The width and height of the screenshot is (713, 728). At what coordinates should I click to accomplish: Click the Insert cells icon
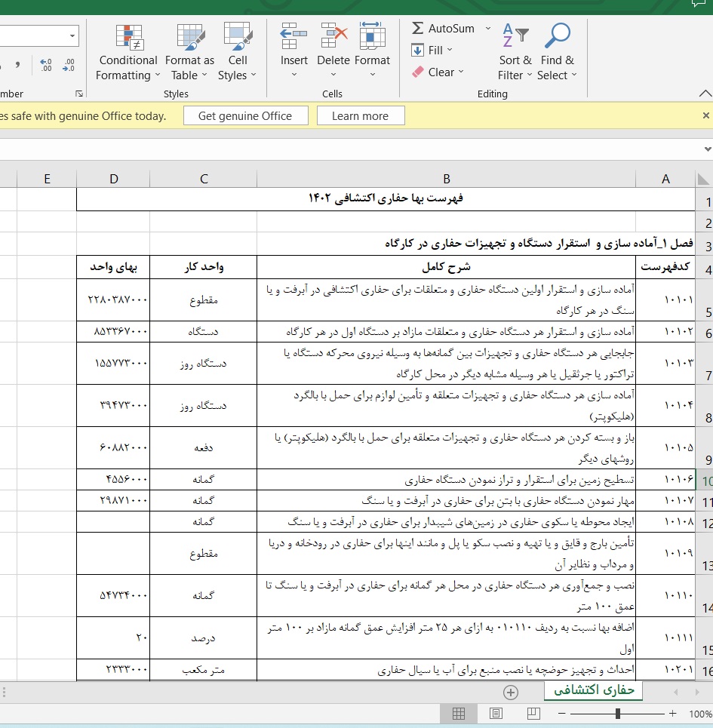pos(293,36)
